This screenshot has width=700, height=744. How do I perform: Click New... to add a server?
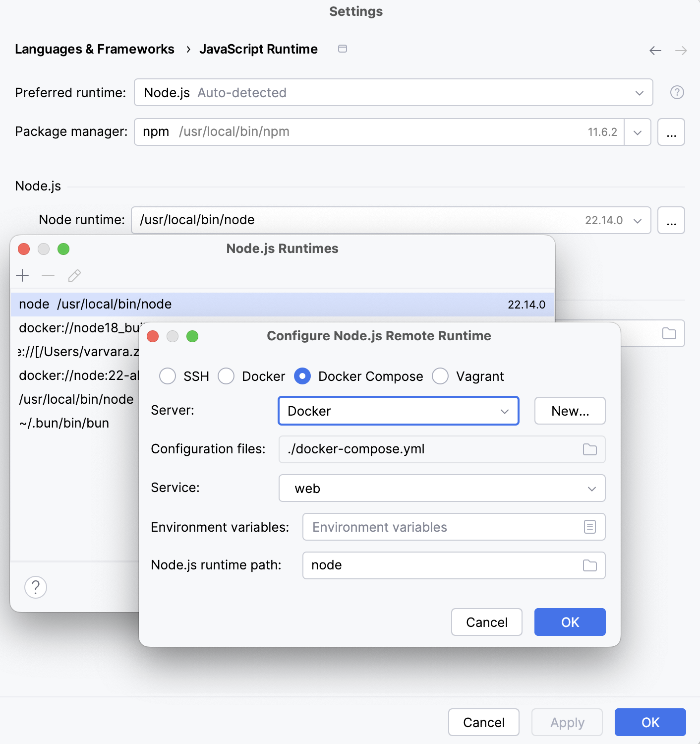pyautogui.click(x=569, y=411)
